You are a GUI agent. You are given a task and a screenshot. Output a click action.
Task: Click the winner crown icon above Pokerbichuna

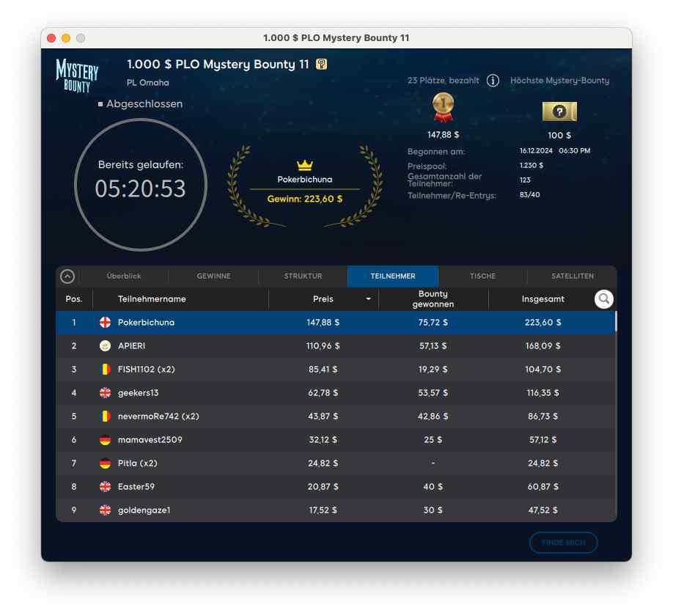[305, 166]
